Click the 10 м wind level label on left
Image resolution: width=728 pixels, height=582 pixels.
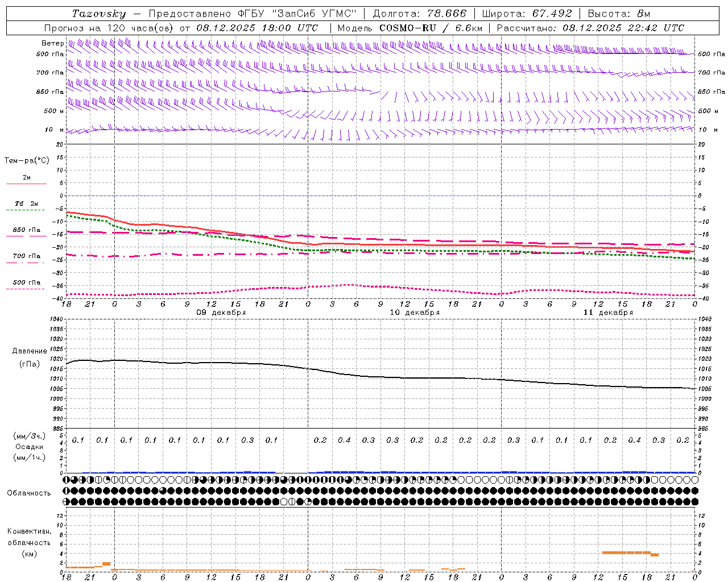[x=55, y=130]
